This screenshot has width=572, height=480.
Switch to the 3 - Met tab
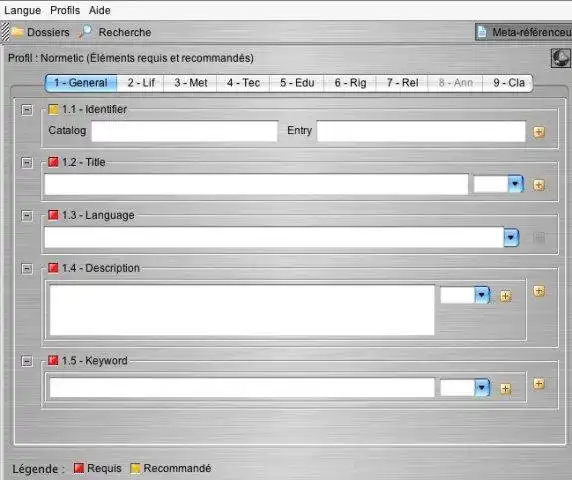click(191, 83)
